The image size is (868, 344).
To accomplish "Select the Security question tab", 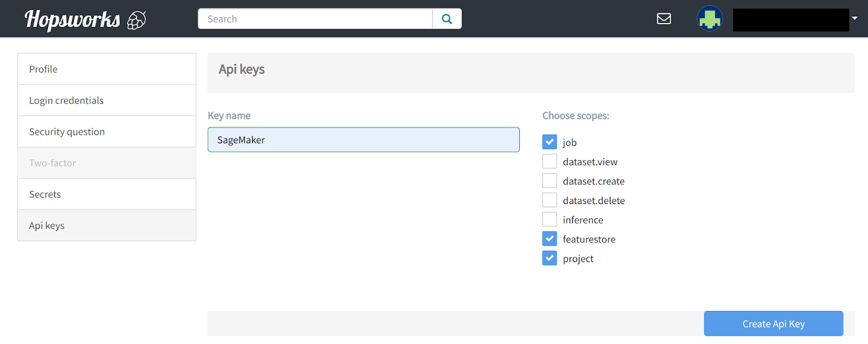I will coord(106,132).
